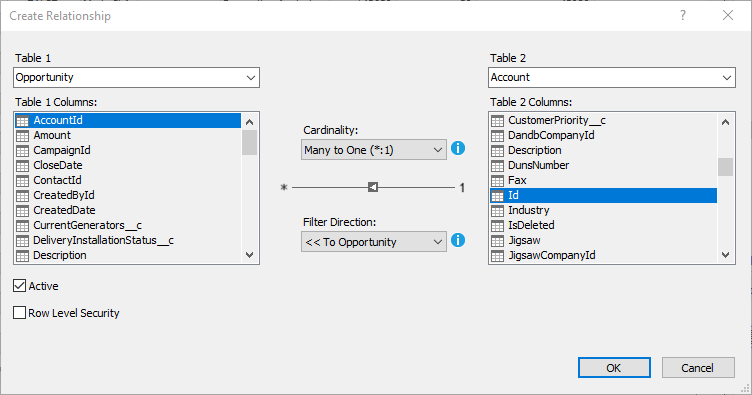Open the Table 2 Account dropdown
Image resolution: width=752 pixels, height=395 pixels.
[x=611, y=77]
